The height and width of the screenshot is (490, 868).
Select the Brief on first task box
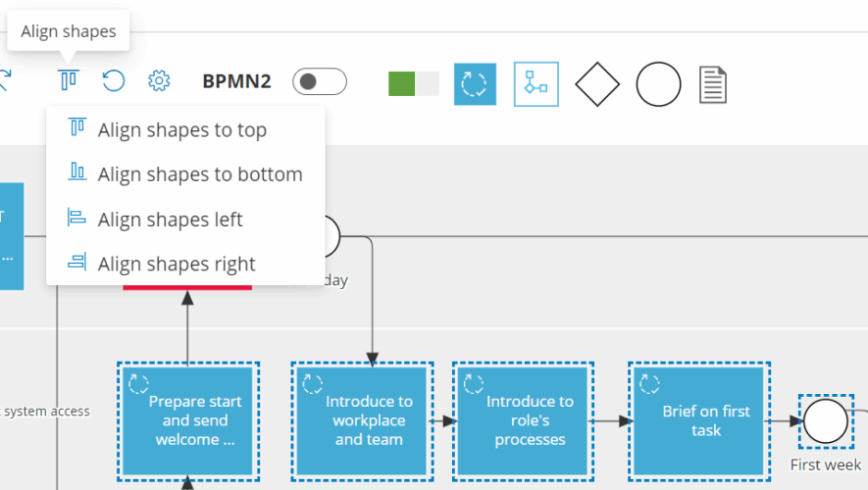click(x=698, y=420)
